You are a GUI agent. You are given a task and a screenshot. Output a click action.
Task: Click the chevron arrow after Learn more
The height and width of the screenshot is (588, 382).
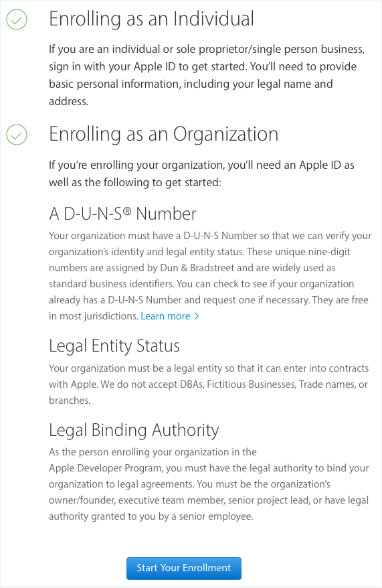click(197, 317)
